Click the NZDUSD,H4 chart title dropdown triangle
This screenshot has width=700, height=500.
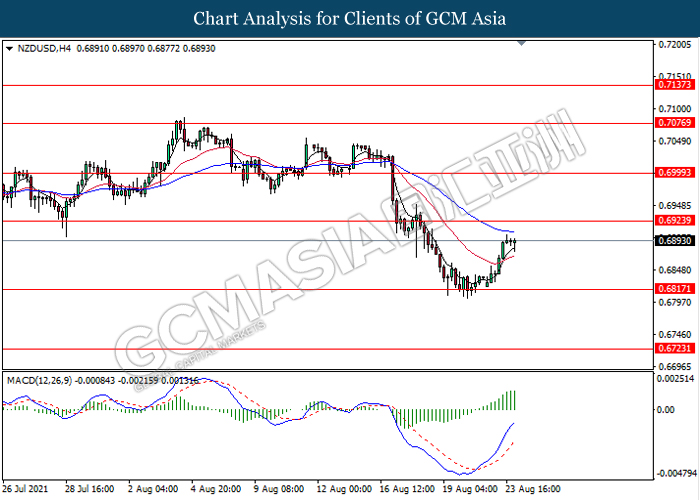tap(9, 49)
